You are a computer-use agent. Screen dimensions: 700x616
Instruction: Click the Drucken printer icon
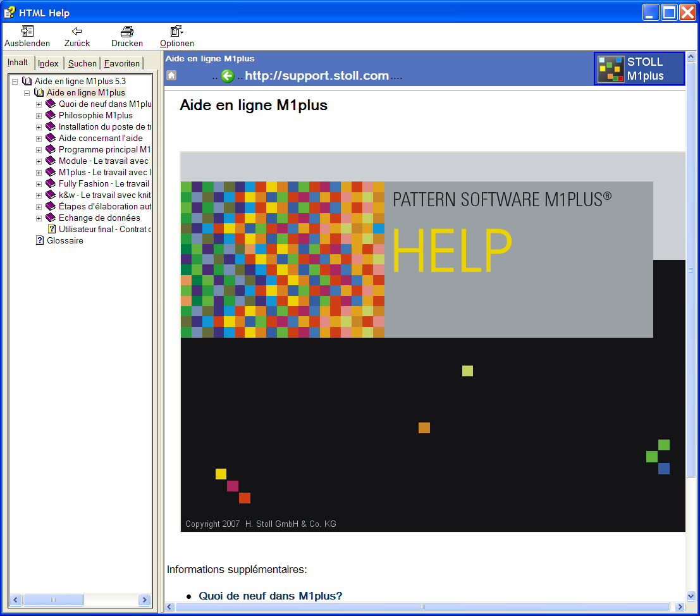pyautogui.click(x=127, y=31)
